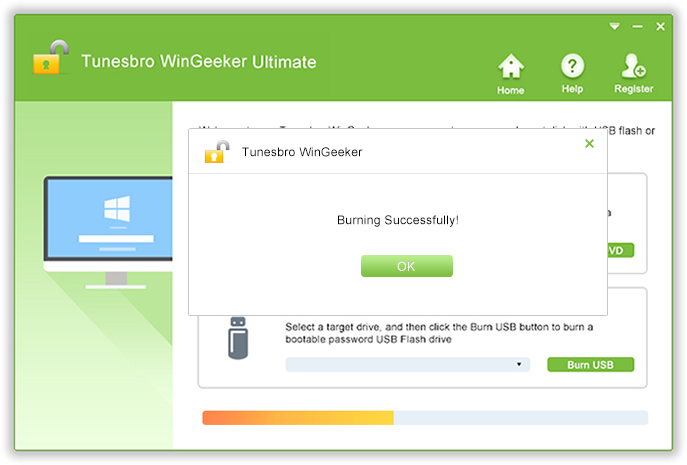This screenshot has height=465, width=687.
Task: Click the "Burning Successfully!" message text
Action: (x=398, y=219)
